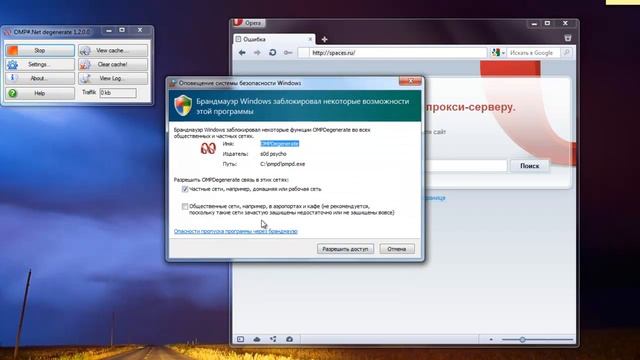This screenshot has width=640, height=360.
Task: Click the Opera Link cloud icon
Action: click(x=257, y=339)
